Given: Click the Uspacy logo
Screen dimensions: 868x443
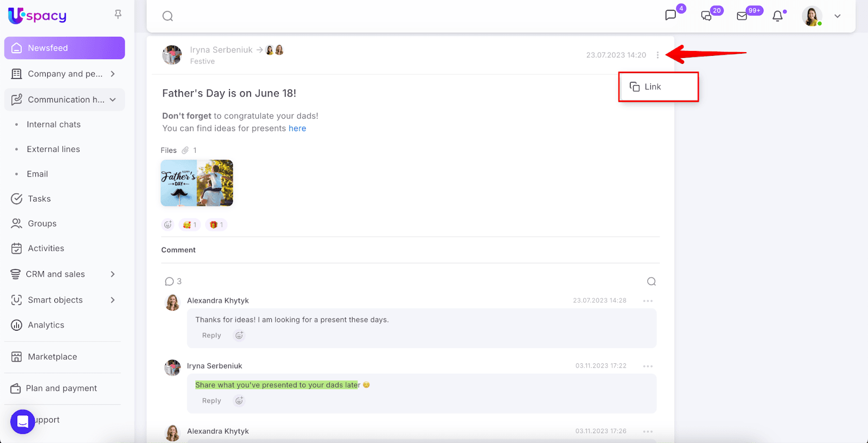Looking at the screenshot, I should pos(37,16).
